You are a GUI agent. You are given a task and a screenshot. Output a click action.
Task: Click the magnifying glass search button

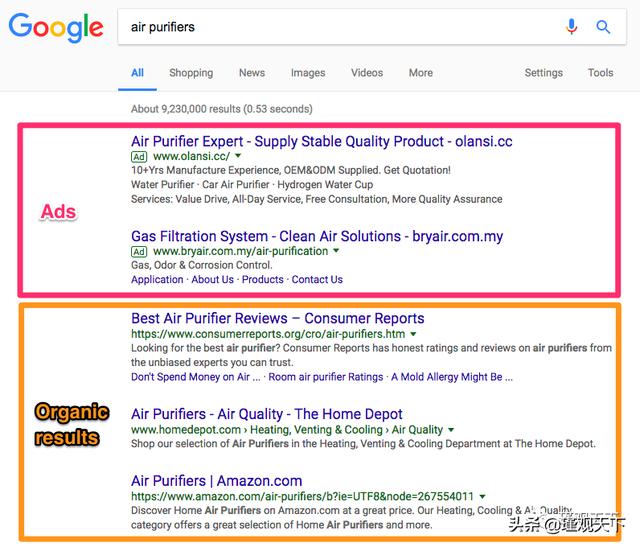coord(603,27)
